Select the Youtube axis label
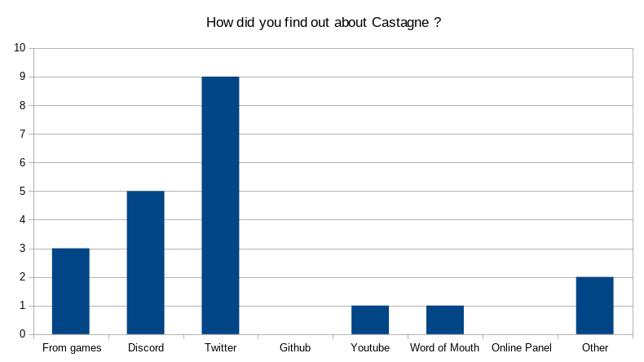The width and height of the screenshot is (644, 362). coord(370,347)
